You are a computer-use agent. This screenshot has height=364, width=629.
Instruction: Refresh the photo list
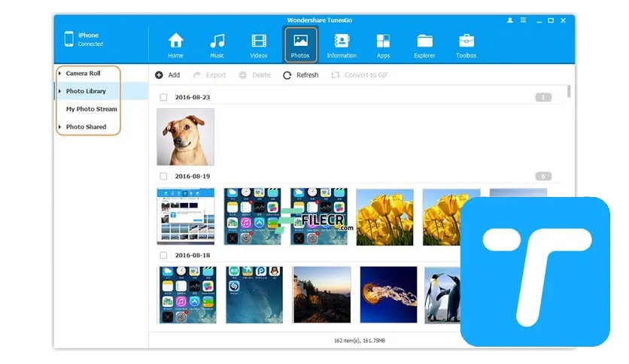coord(301,75)
